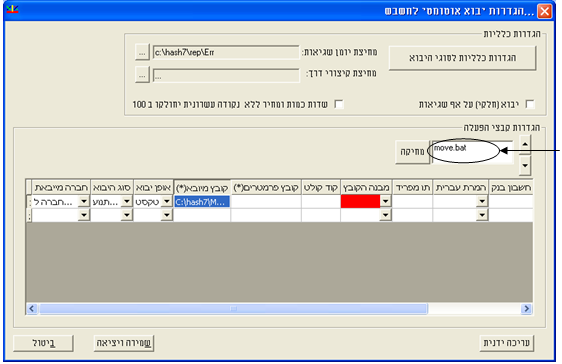Select the highlighted C:\hash7\M... file cell

click(202, 202)
